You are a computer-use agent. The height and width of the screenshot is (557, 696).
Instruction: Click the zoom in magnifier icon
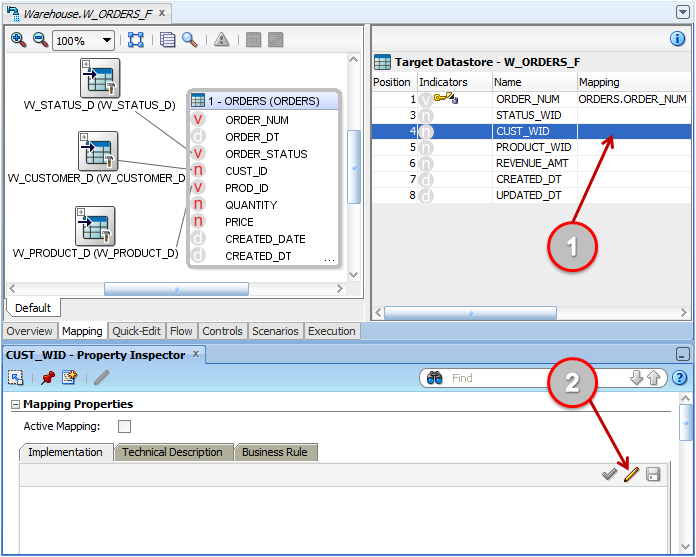tap(18, 40)
